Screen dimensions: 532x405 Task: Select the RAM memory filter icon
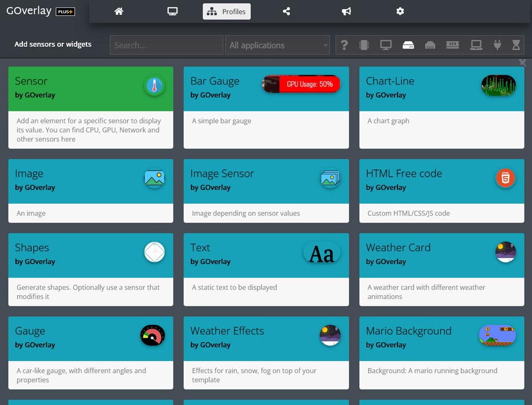[x=452, y=45]
